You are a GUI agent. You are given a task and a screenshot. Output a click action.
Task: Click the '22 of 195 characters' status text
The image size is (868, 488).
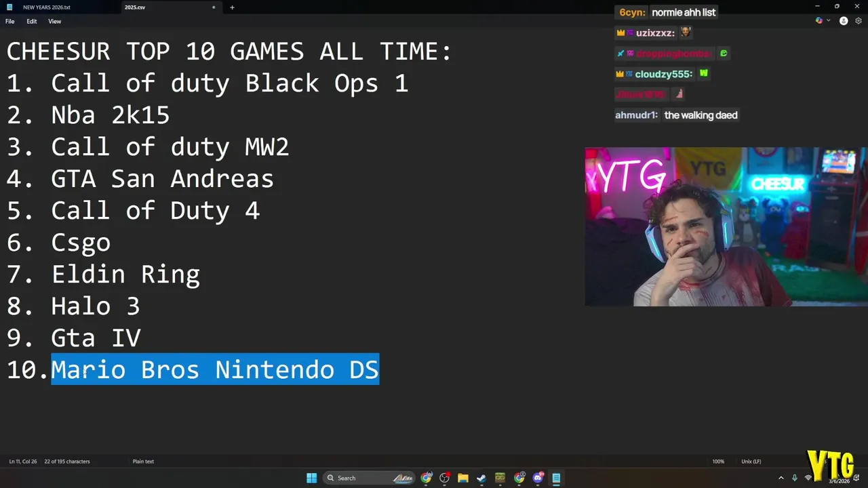coord(67,462)
